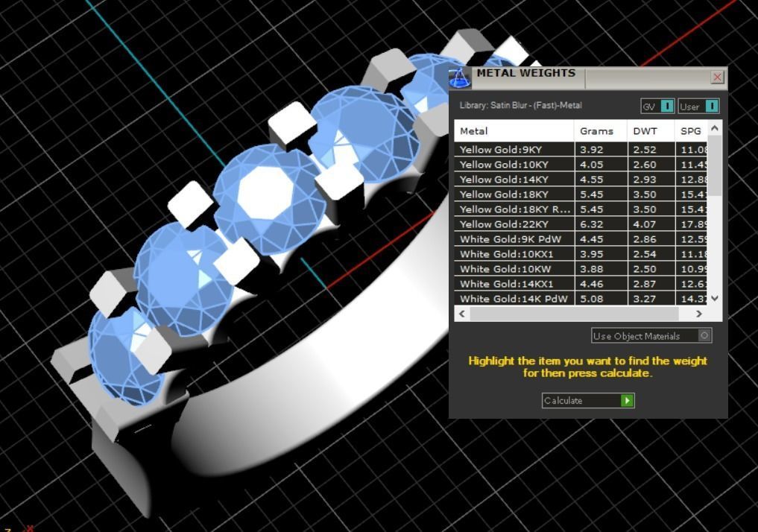Click table scroll up arrow
Image resolution: width=758 pixels, height=532 pixels.
(715, 128)
